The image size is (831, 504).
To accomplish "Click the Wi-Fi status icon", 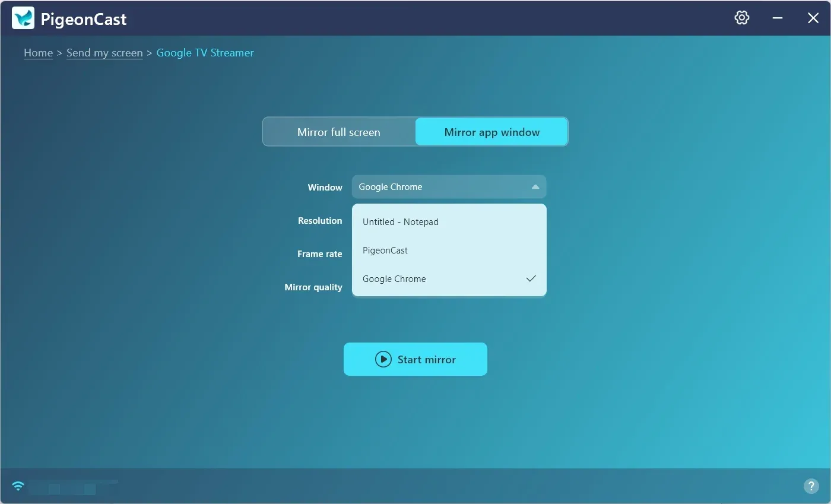I will [18, 486].
